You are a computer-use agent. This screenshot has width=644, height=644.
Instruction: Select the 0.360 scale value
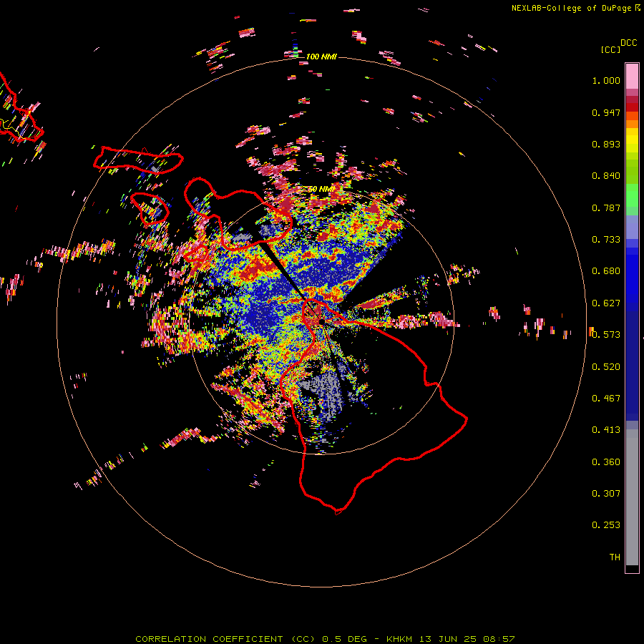(x=606, y=462)
